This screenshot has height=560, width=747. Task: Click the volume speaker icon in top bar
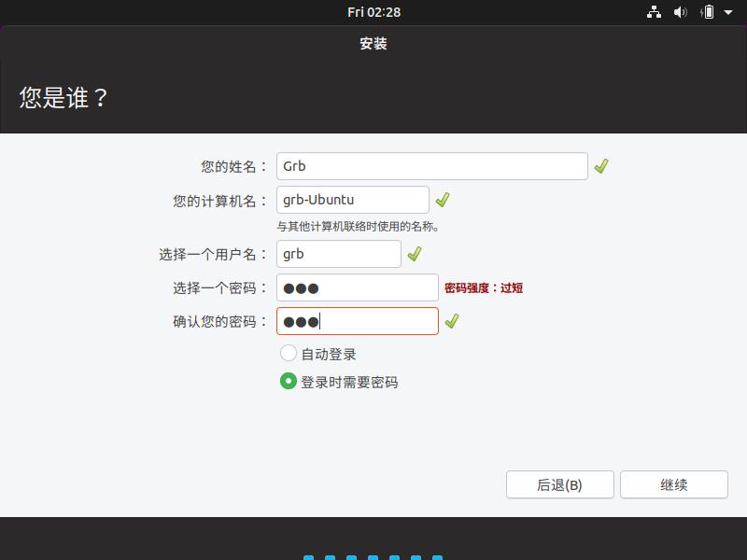pyautogui.click(x=681, y=12)
